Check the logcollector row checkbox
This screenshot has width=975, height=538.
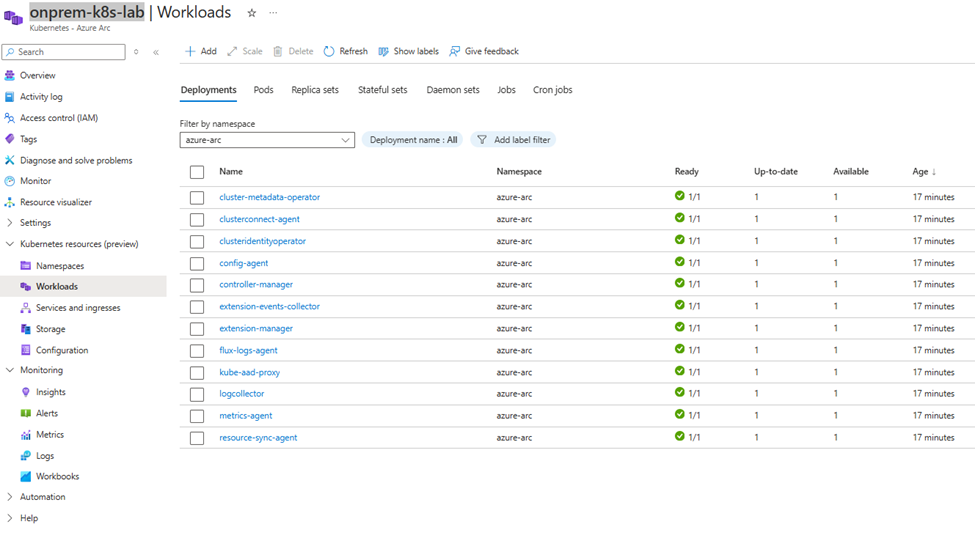click(197, 394)
